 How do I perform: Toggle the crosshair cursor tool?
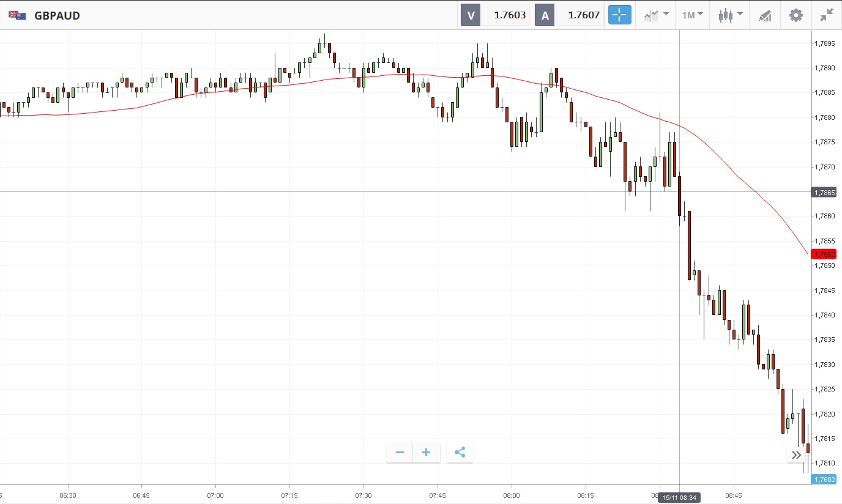pos(619,15)
